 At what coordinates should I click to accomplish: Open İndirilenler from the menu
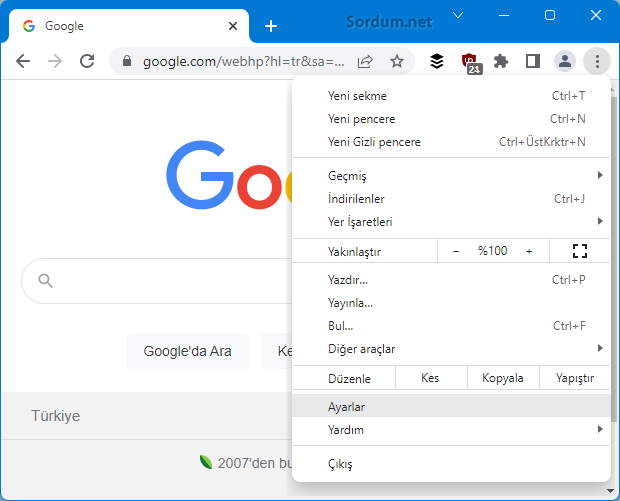coord(451,199)
